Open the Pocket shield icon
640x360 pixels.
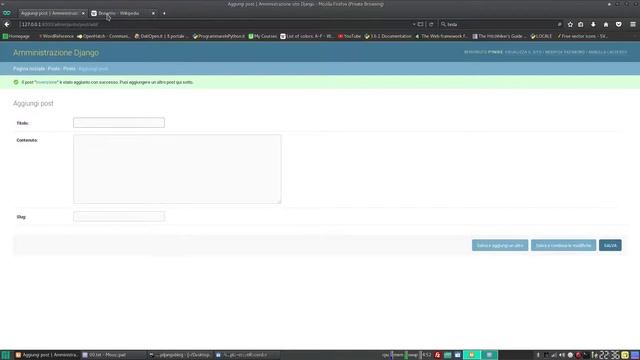[x=618, y=24]
